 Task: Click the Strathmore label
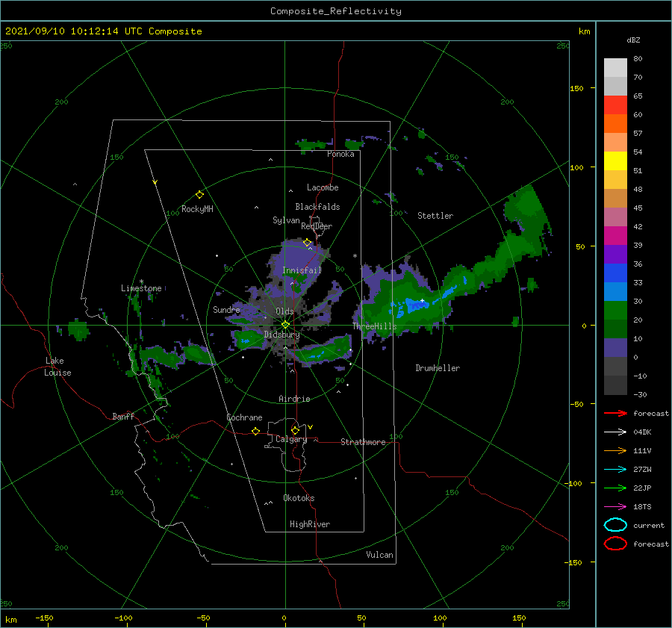[363, 442]
